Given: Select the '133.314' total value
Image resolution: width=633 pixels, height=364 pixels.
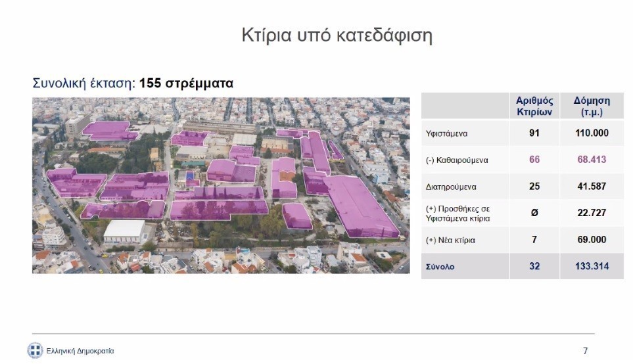Looking at the screenshot, I should tap(591, 266).
